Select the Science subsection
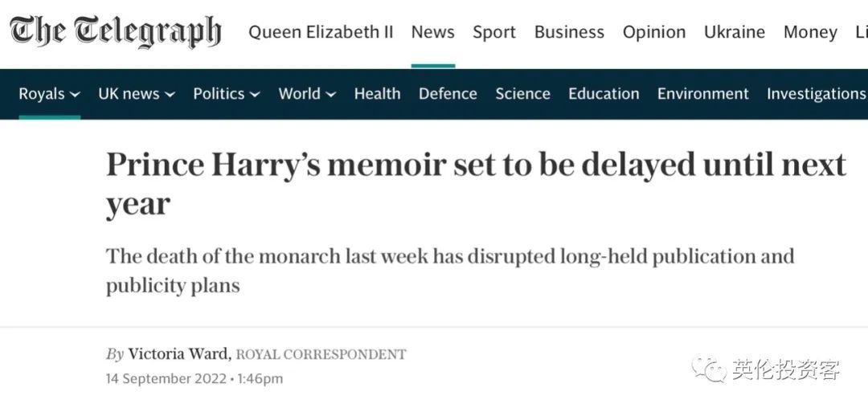The height and width of the screenshot is (408, 868). point(522,94)
